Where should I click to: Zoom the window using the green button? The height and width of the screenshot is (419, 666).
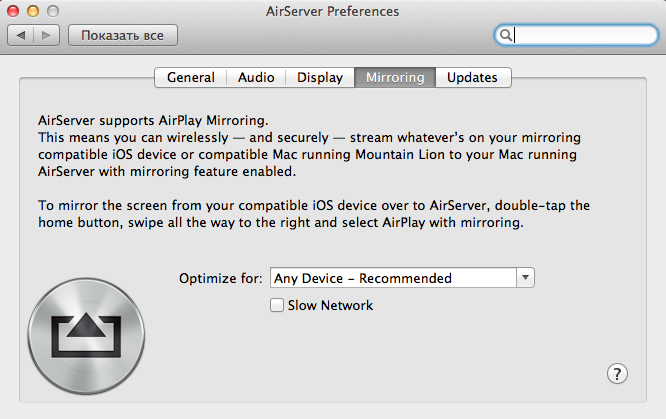[53, 11]
